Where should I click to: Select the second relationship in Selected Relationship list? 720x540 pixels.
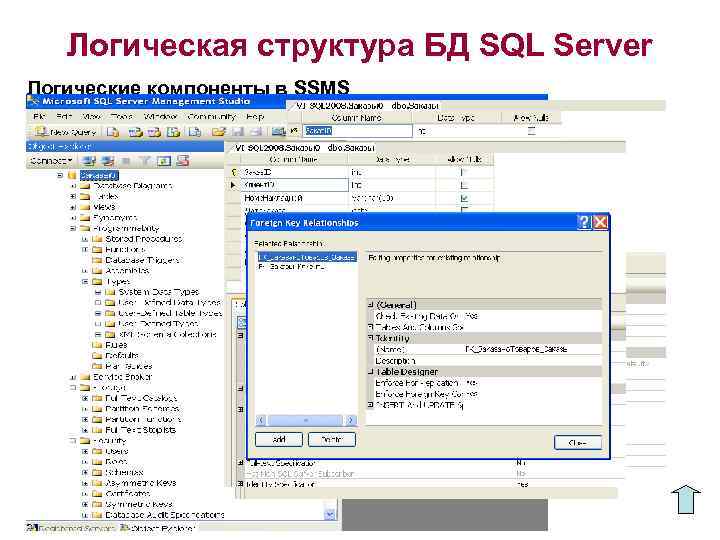click(x=292, y=266)
